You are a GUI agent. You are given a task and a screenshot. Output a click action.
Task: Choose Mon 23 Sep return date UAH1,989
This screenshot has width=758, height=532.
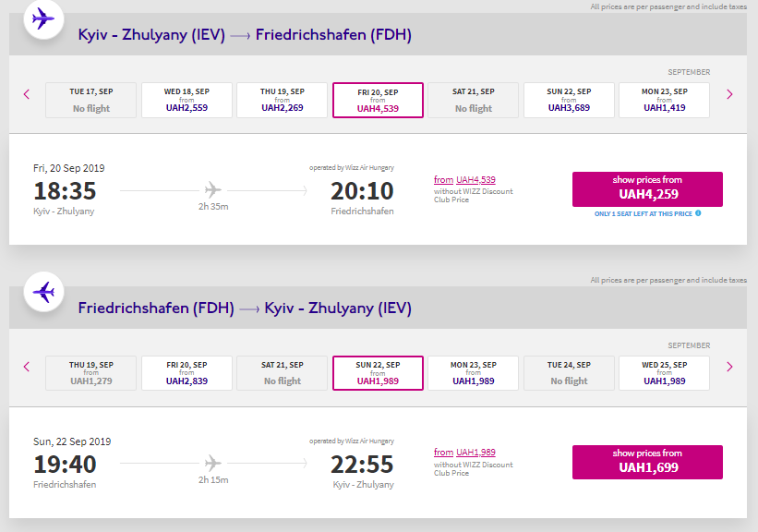(473, 373)
